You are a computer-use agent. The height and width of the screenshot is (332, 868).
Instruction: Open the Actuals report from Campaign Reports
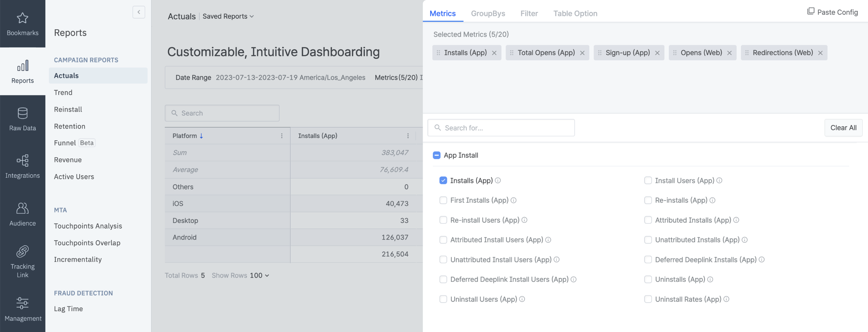pos(66,76)
